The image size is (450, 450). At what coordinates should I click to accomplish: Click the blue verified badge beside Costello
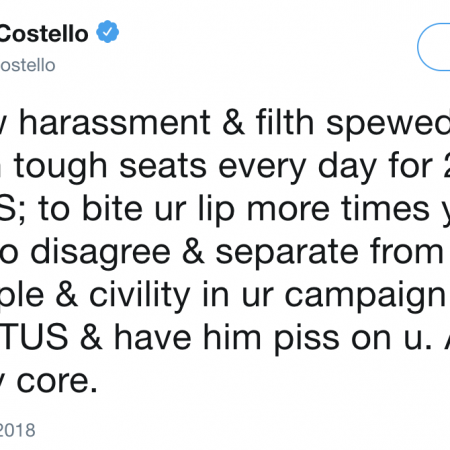107,32
